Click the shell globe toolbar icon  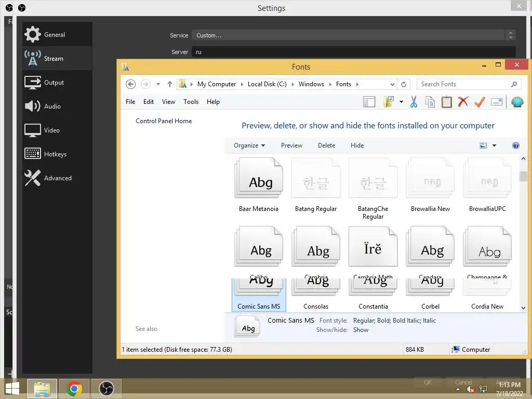517,102
